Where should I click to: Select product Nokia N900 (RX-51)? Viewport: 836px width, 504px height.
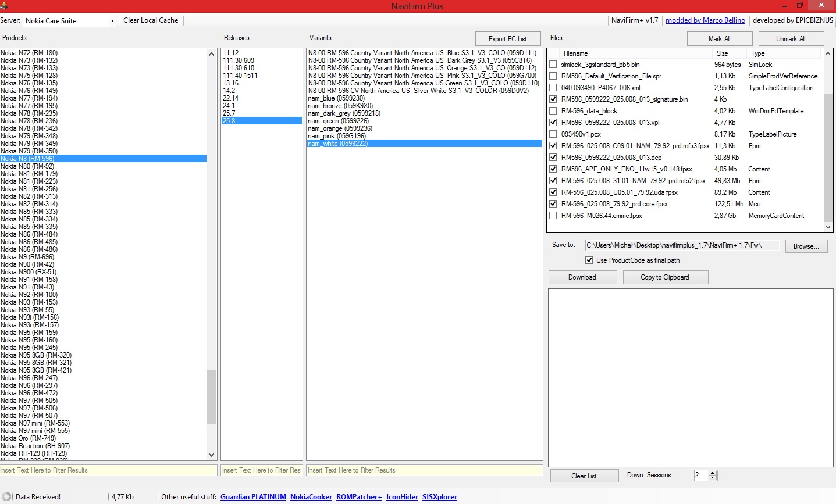(x=103, y=272)
